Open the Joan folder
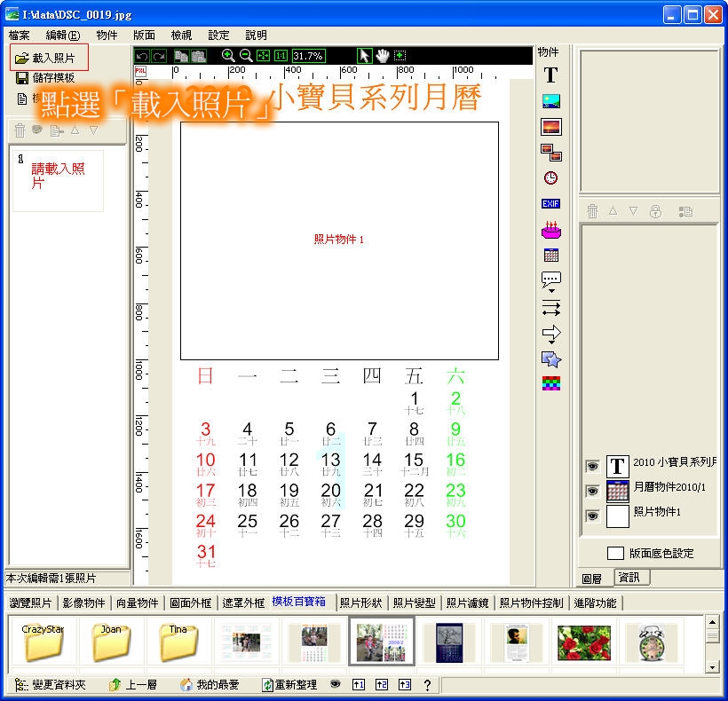 pos(111,642)
